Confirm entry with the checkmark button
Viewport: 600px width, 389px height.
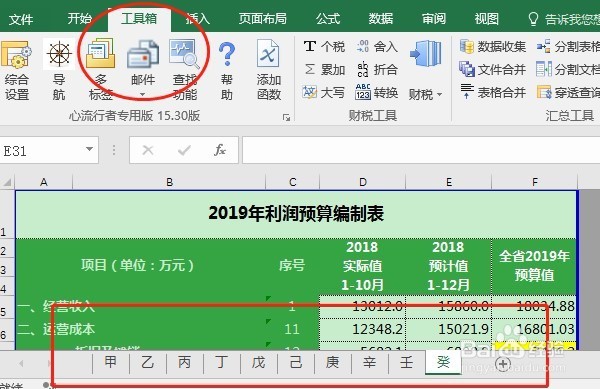[x=184, y=150]
